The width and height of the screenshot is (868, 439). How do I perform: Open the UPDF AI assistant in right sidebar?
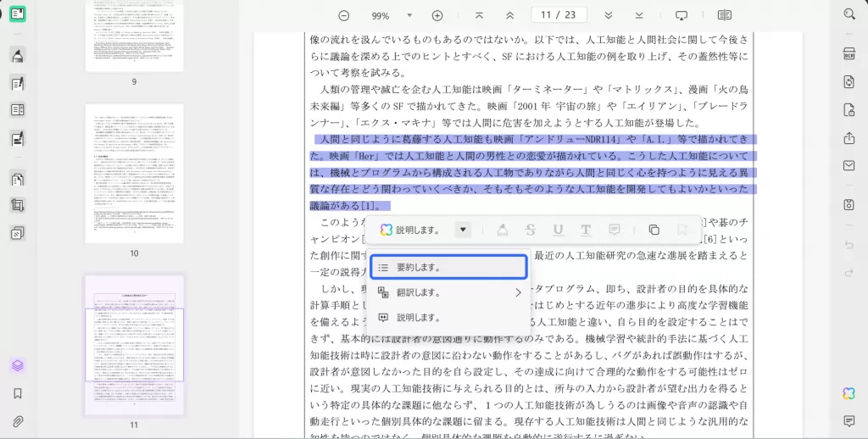pyautogui.click(x=849, y=393)
